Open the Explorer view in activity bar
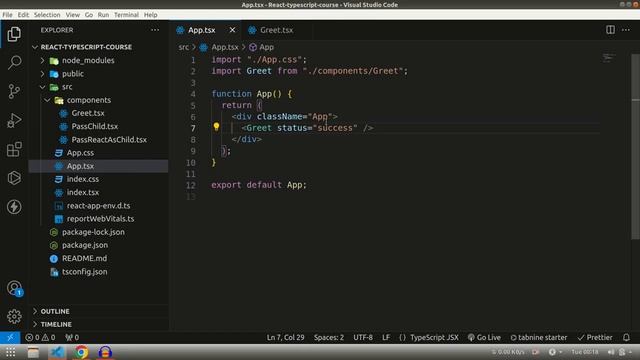 [14, 34]
